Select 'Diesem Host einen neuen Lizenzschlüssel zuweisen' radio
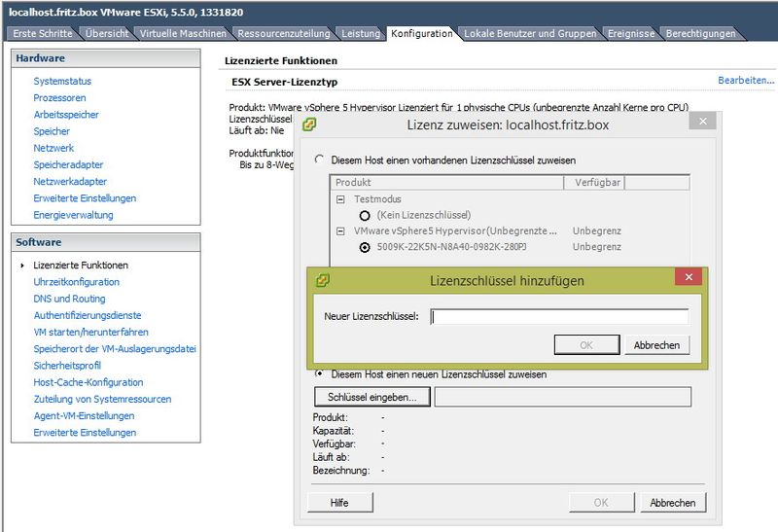This screenshot has width=778, height=532. coord(319,373)
